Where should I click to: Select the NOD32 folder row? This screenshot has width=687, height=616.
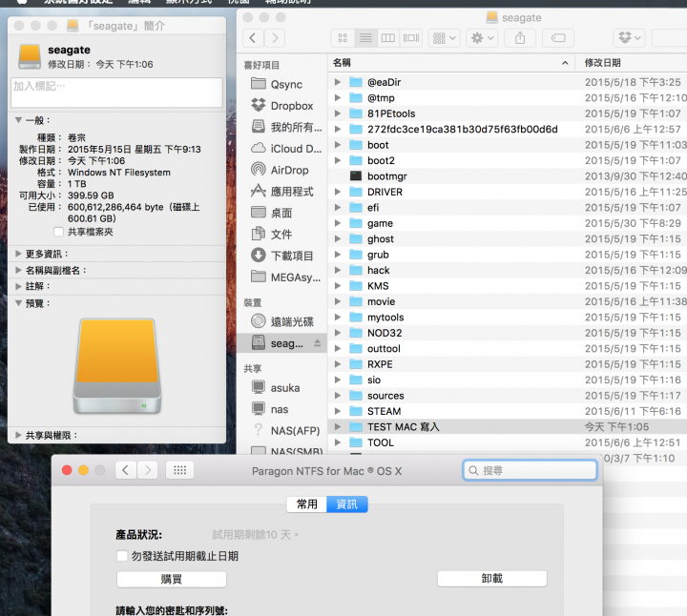pos(507,333)
